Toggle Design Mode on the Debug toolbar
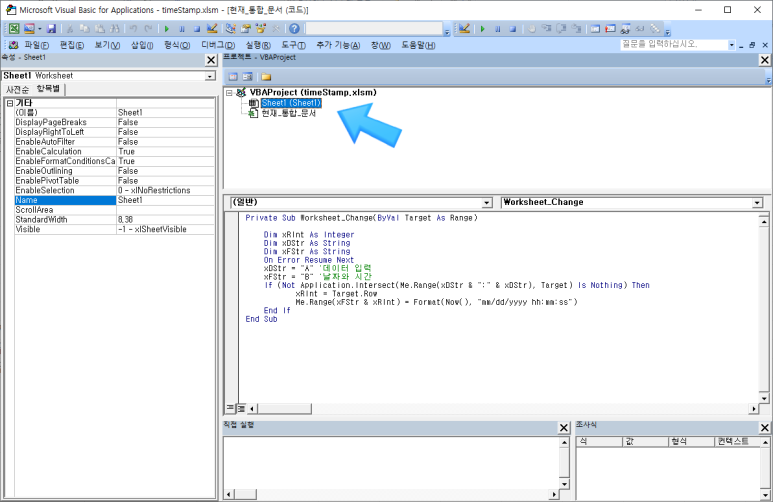 coord(464,29)
